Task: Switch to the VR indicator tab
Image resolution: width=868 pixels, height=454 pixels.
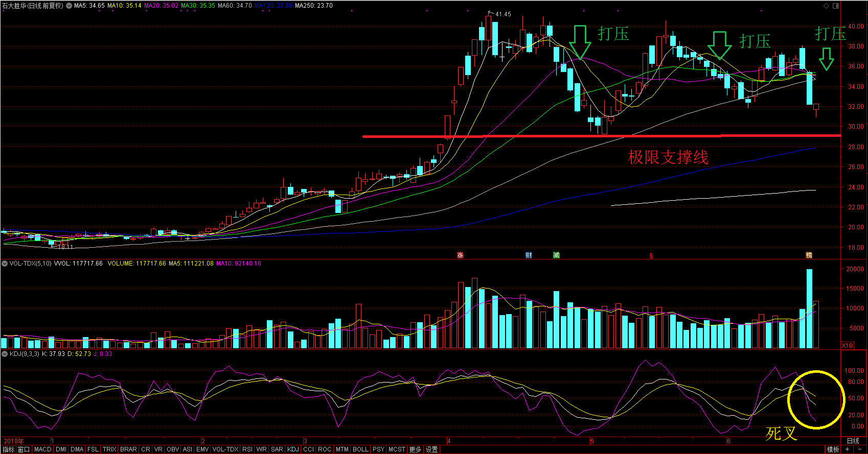Action: [x=158, y=449]
